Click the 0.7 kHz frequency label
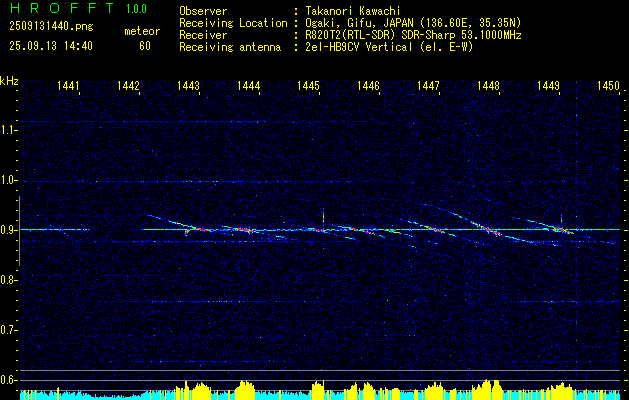The width and height of the screenshot is (629, 400). click(7, 330)
